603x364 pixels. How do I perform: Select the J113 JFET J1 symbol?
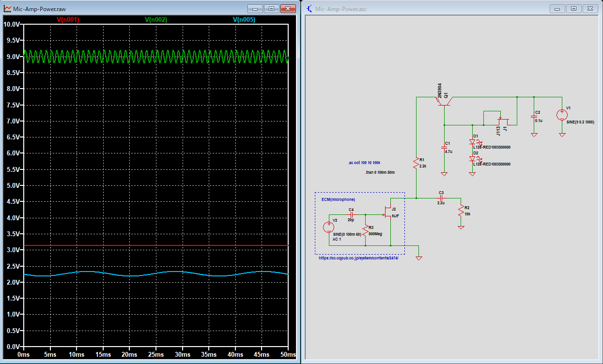coord(504,120)
